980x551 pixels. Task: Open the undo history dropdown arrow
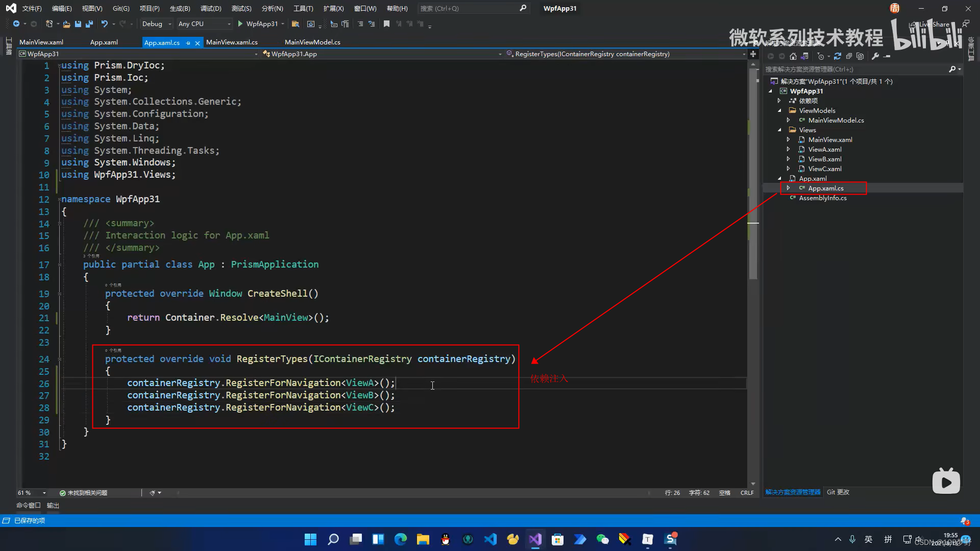(113, 24)
